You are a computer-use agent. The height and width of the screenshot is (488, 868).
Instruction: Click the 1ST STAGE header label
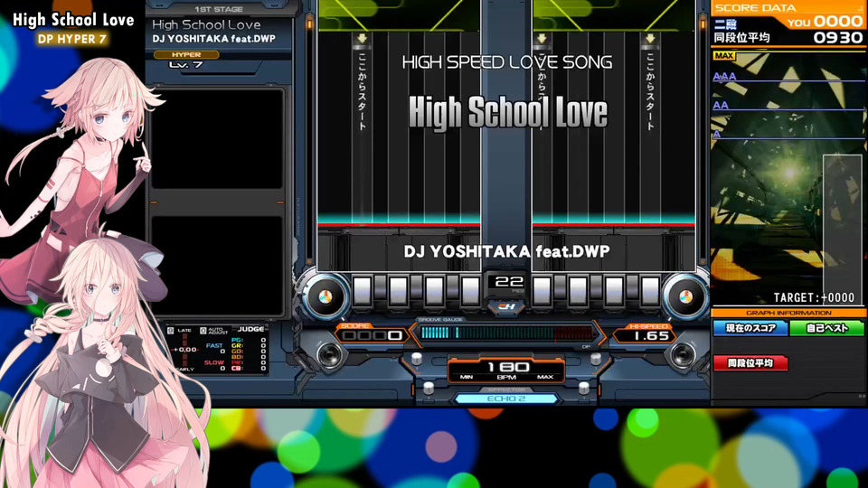click(218, 9)
